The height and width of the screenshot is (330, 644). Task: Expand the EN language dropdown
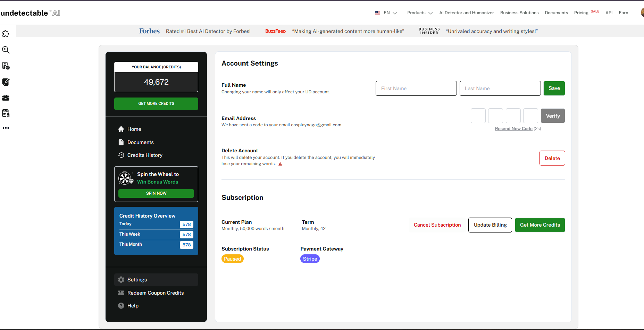386,13
